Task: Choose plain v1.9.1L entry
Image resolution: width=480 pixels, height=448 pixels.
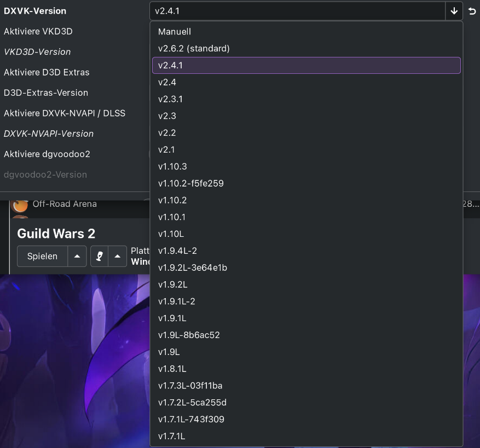Action: click(306, 318)
